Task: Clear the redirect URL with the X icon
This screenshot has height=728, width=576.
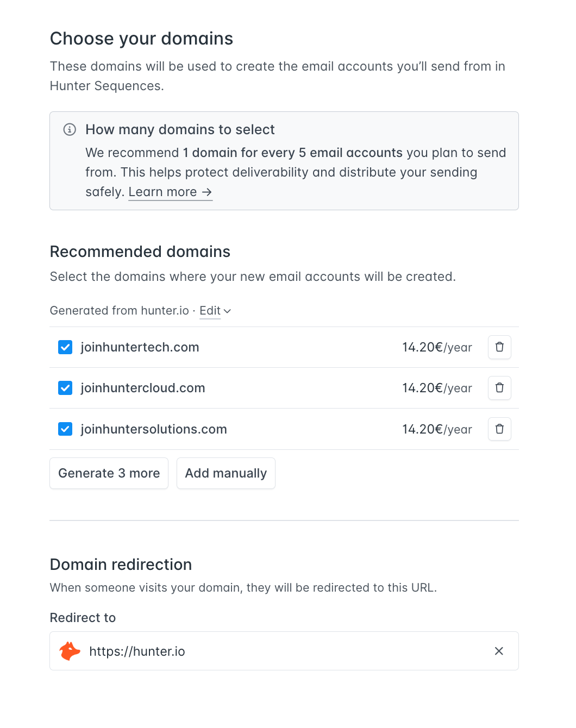Action: (499, 651)
